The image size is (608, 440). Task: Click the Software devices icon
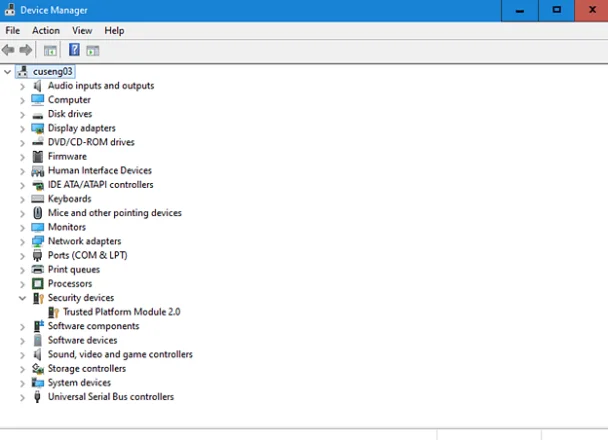pyautogui.click(x=38, y=340)
